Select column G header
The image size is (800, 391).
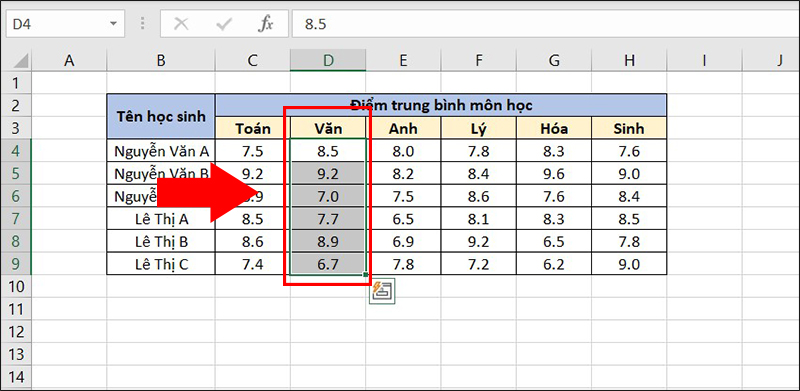click(554, 61)
